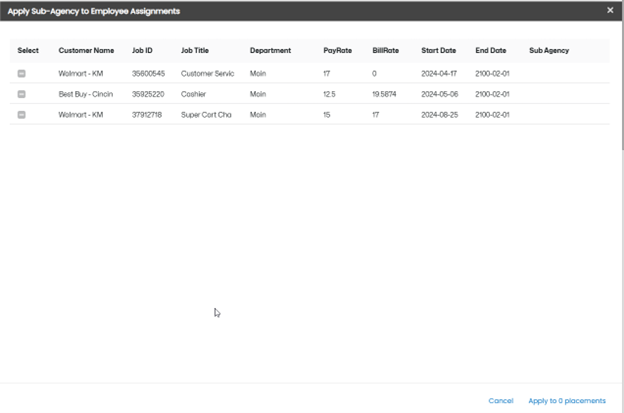Click job ID 37912718 cell
This screenshot has width=624, height=413.
[148, 114]
